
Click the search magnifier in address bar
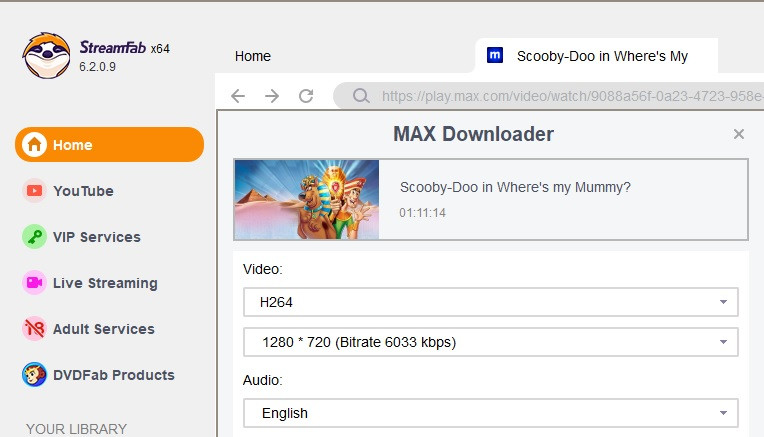pyautogui.click(x=358, y=97)
